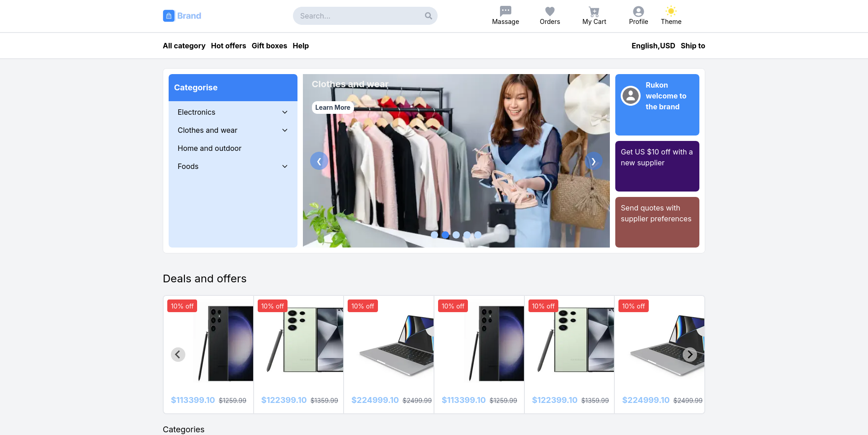Open the Get US $10 off supplier offer
This screenshot has height=435, width=868.
click(657, 166)
